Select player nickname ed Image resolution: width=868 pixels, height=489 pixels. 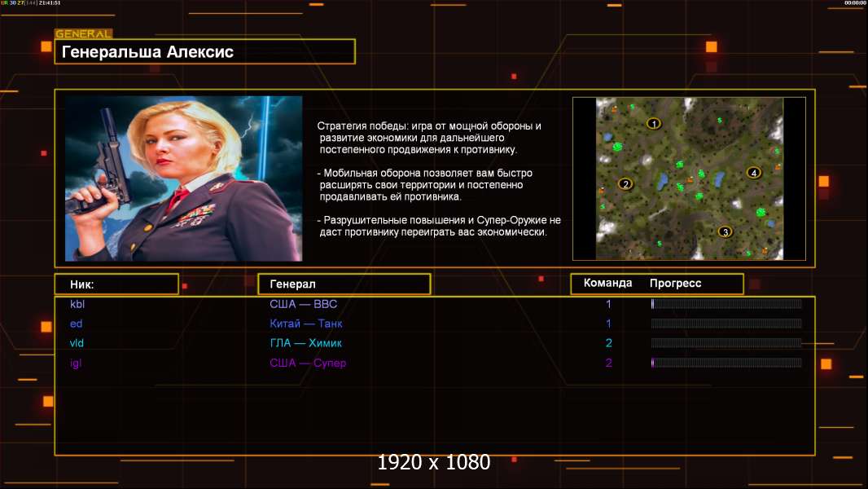pos(77,324)
